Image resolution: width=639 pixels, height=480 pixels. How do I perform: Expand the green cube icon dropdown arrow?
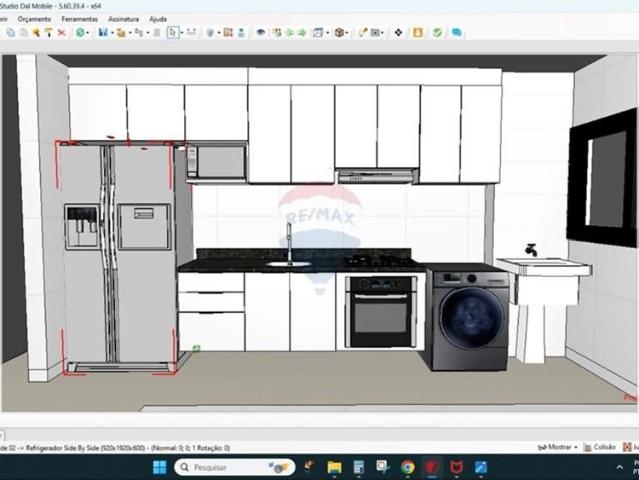[x=88, y=33]
